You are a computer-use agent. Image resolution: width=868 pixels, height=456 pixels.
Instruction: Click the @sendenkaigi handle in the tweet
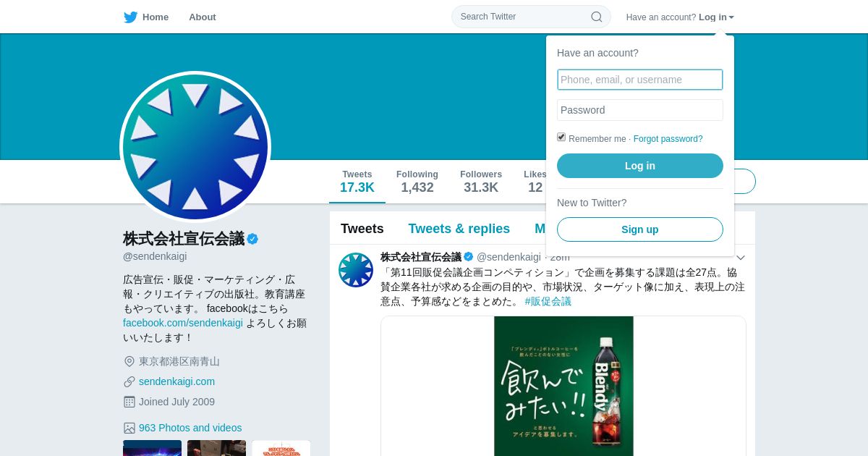[509, 257]
